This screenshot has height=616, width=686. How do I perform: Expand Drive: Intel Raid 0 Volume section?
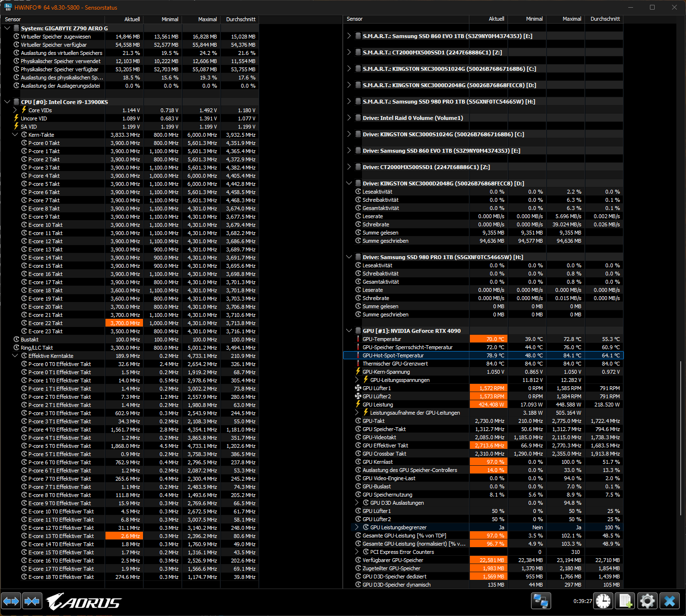tap(349, 118)
